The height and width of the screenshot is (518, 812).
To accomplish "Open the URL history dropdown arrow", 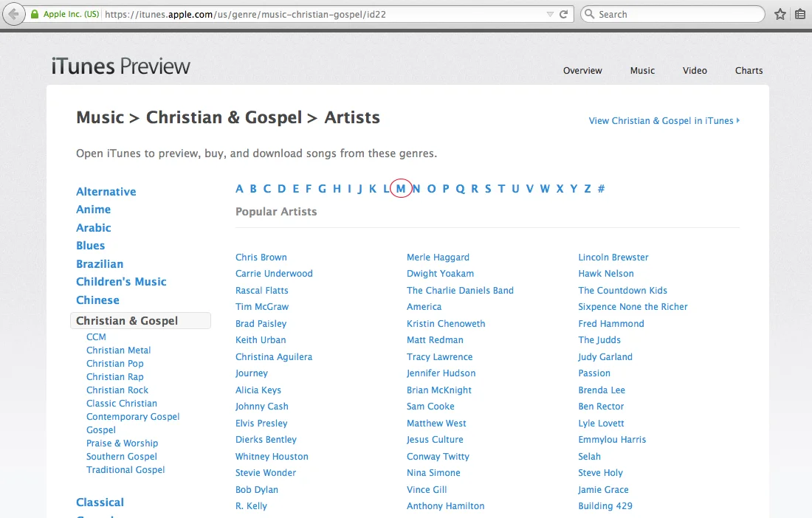I will (x=550, y=15).
